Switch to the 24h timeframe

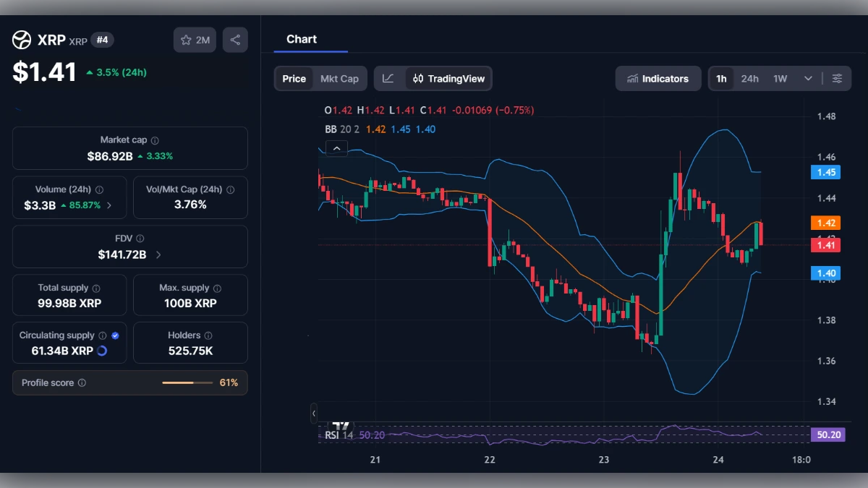pyautogui.click(x=750, y=78)
